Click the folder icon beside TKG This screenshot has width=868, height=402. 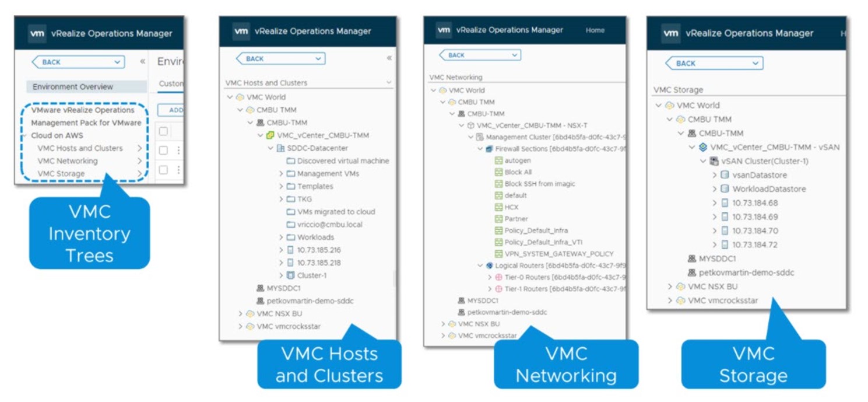pyautogui.click(x=291, y=200)
